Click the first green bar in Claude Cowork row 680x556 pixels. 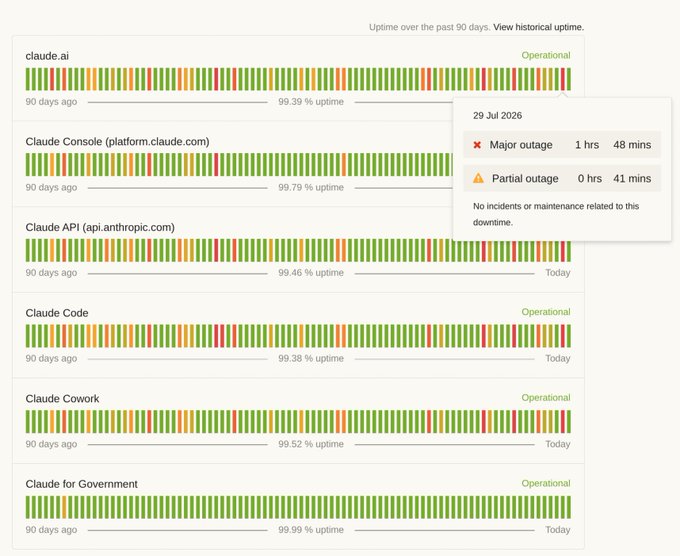28,422
